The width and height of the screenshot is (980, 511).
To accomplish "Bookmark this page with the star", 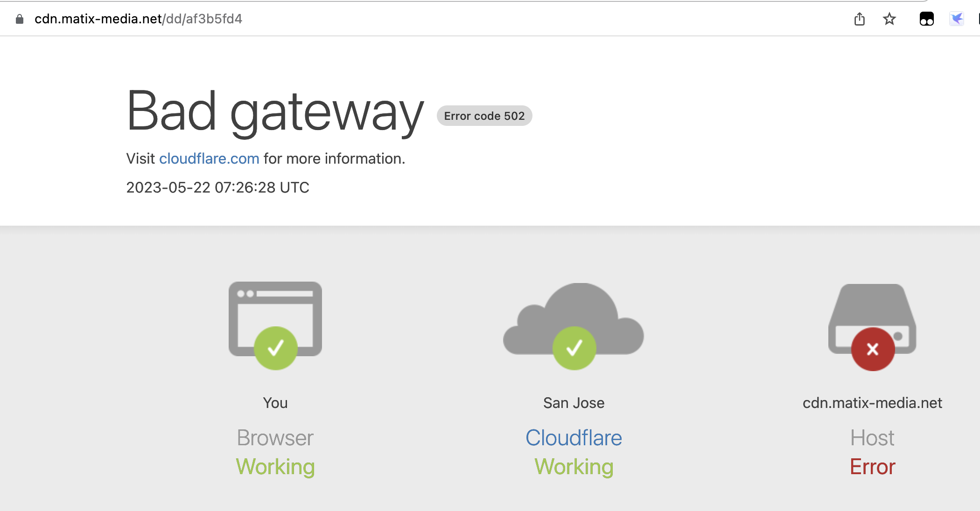I will coord(889,19).
